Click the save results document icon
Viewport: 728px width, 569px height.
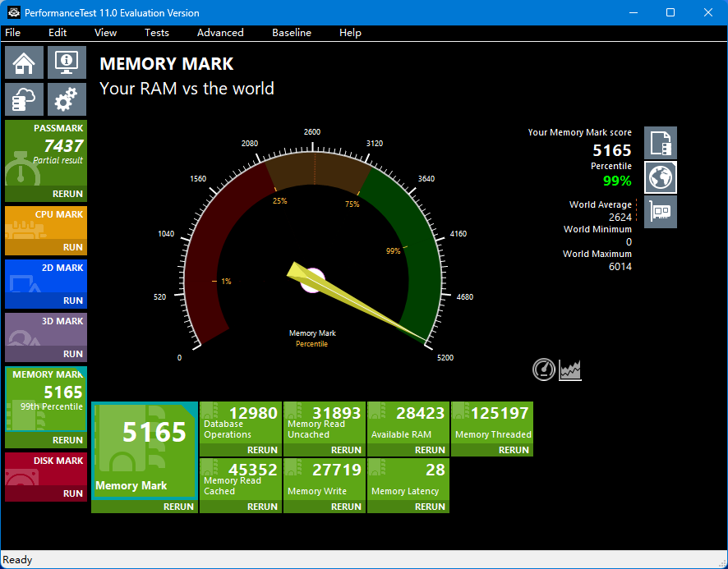pyautogui.click(x=661, y=143)
